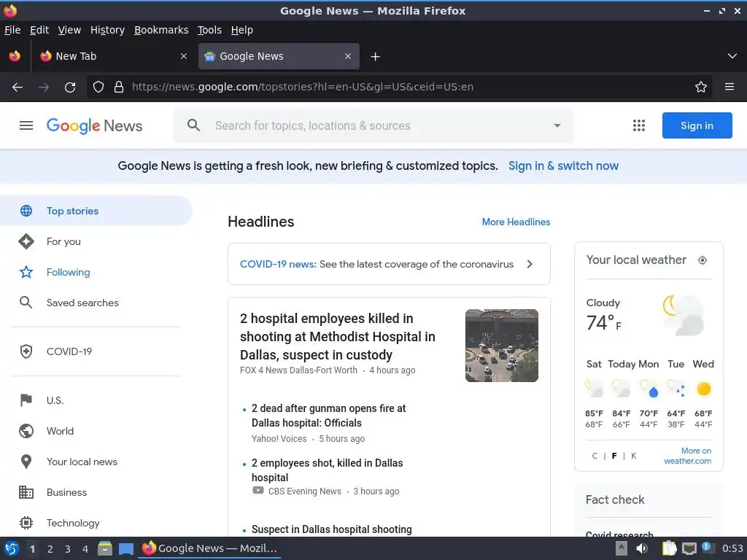
Task: Open the Tools menu
Action: pos(209,30)
